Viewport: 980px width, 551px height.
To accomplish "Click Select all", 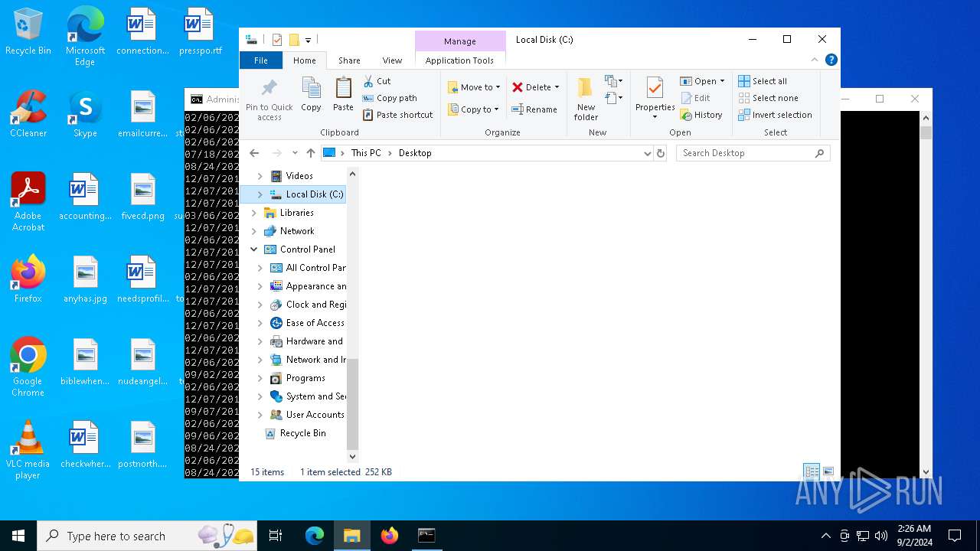I will coord(763,81).
